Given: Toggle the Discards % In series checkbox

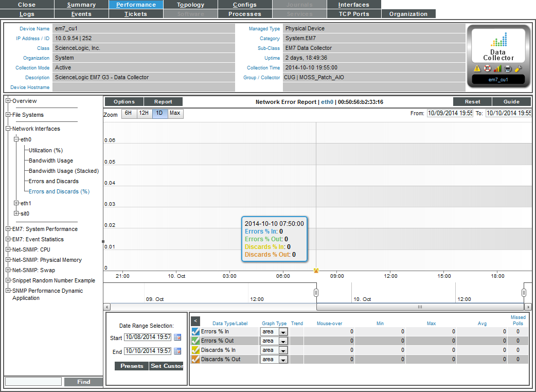Looking at the screenshot, I should 195,350.
